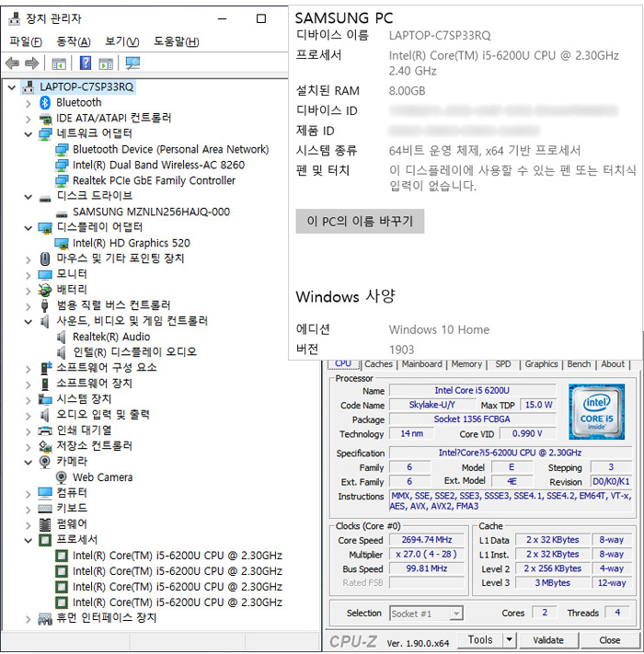
Task: Switch to the Memory tab in CPU-Z
Action: [466, 364]
